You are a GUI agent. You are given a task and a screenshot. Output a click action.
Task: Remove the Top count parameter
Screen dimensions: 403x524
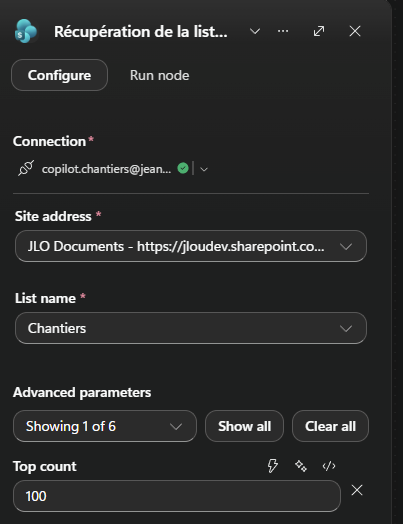(x=357, y=490)
